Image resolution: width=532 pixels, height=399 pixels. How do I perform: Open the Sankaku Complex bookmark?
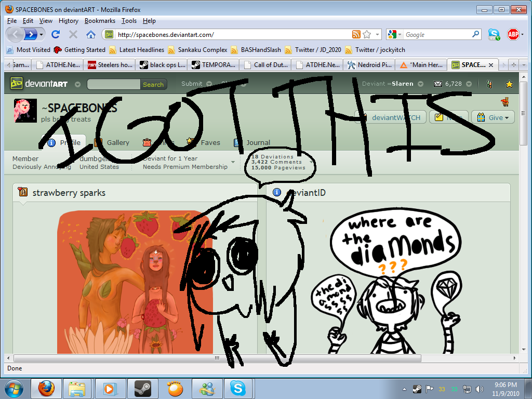click(x=197, y=50)
